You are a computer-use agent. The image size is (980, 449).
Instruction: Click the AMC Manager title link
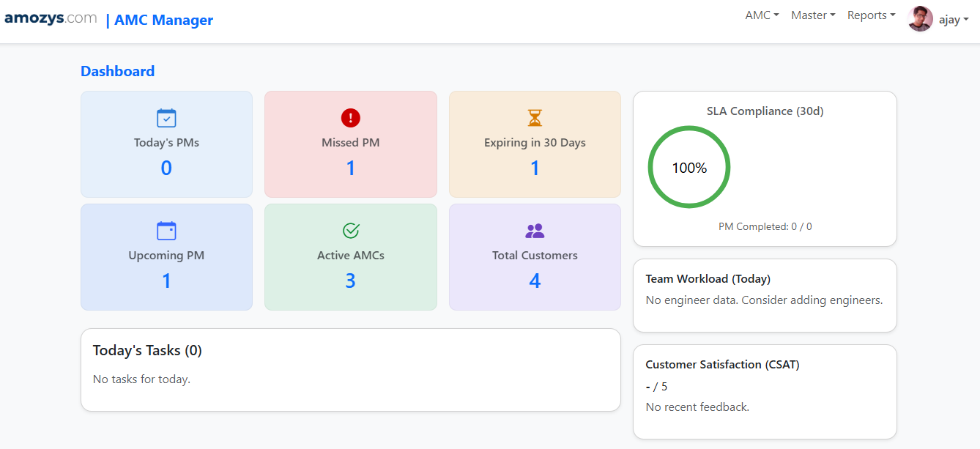(163, 20)
